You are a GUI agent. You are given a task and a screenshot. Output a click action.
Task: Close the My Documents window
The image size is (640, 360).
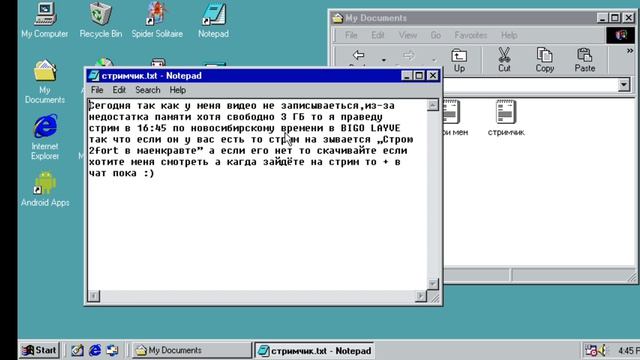point(629,18)
